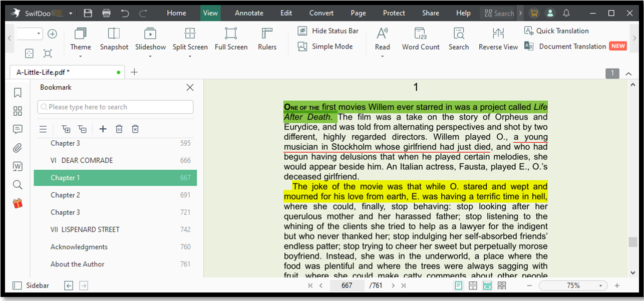This screenshot has height=301, width=644.
Task: Delete the selected bookmark trash icon
Action: click(119, 129)
